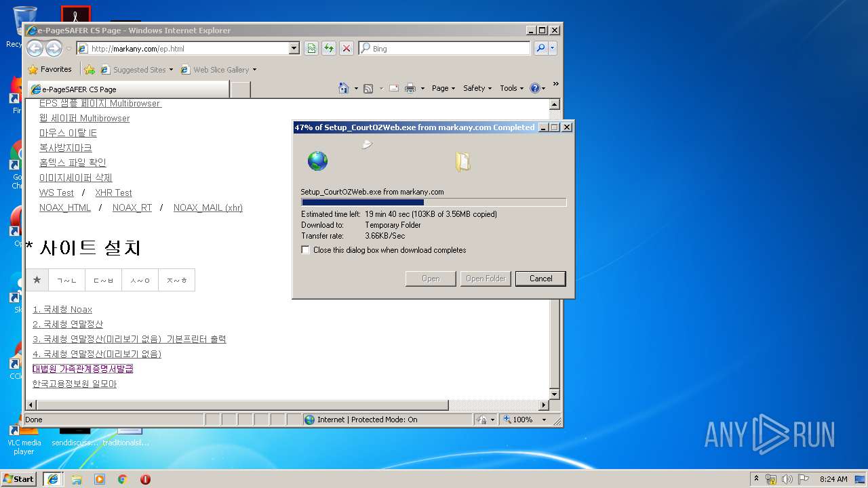Screen dimensions: 868x488
Task: Open the zoom level dropdown
Action: click(544, 420)
